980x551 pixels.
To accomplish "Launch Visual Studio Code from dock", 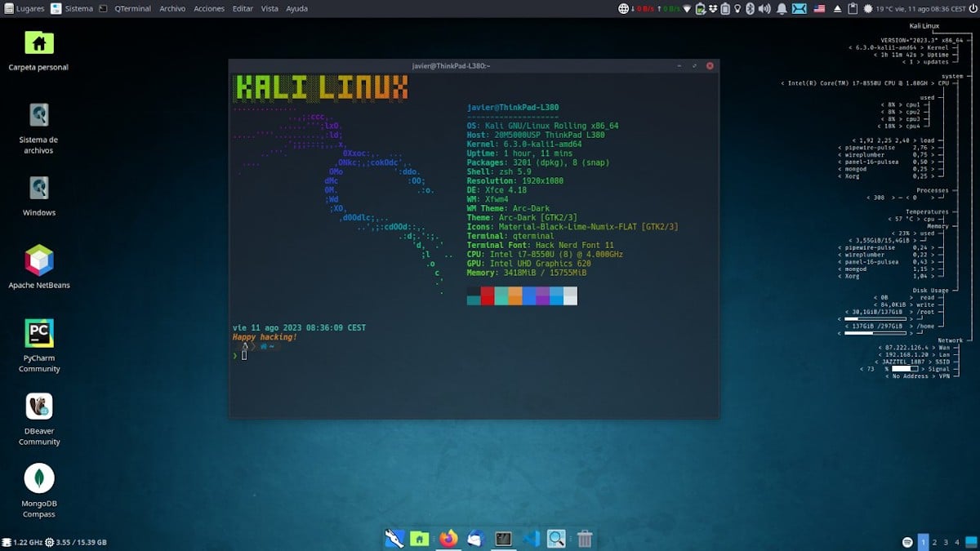I will point(531,539).
